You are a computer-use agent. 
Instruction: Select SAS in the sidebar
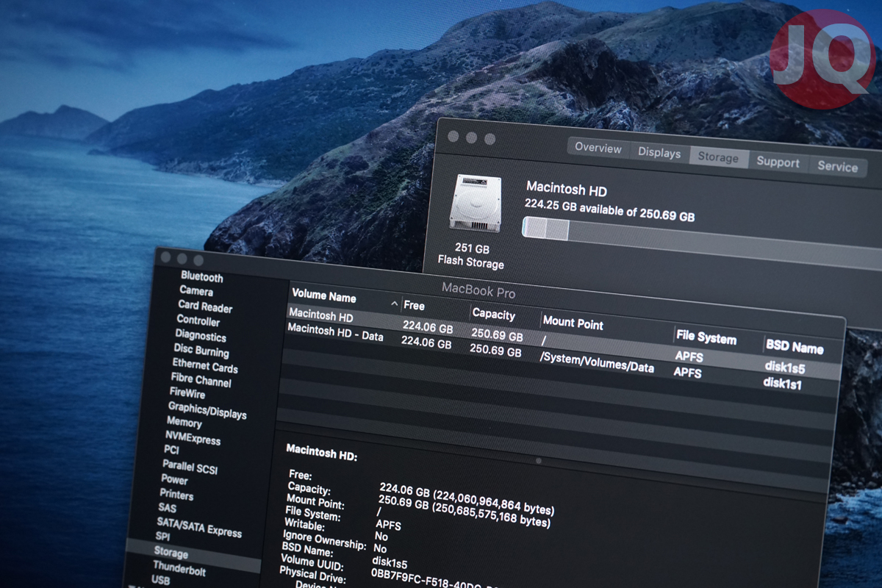[167, 507]
